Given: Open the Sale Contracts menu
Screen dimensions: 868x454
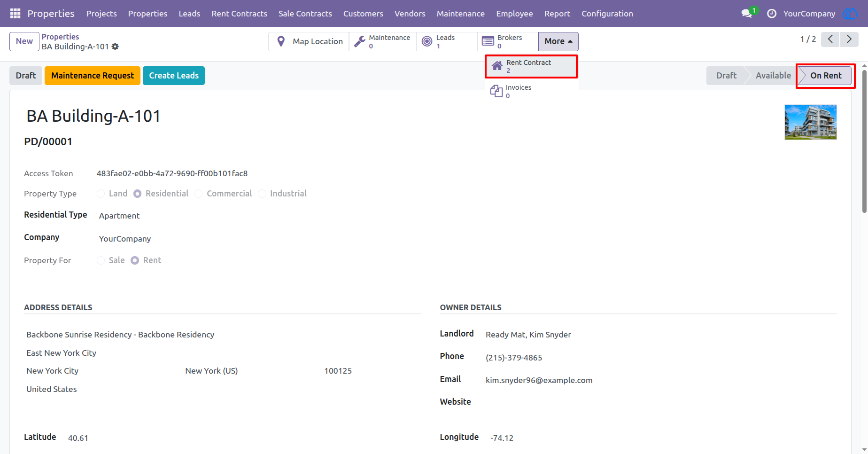Looking at the screenshot, I should (305, 14).
